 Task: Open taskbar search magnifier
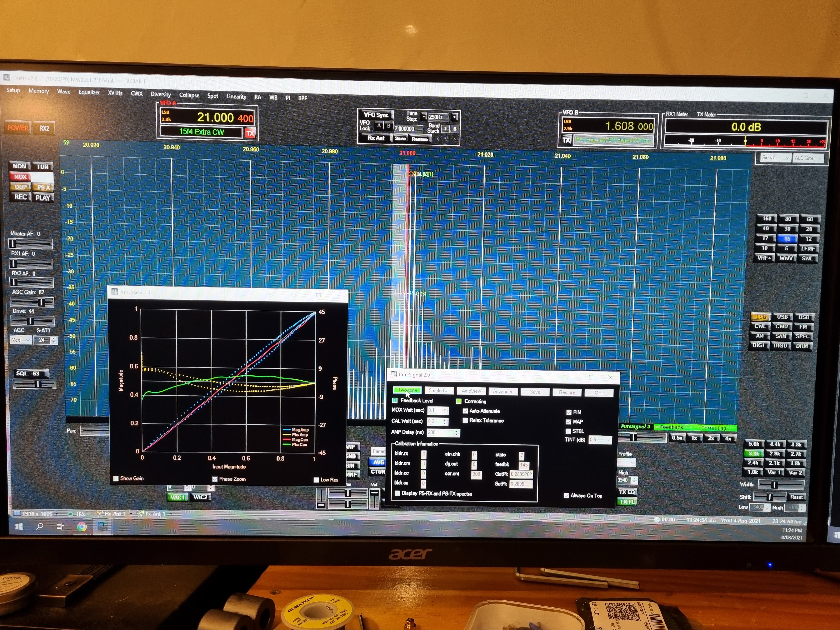pos(40,526)
